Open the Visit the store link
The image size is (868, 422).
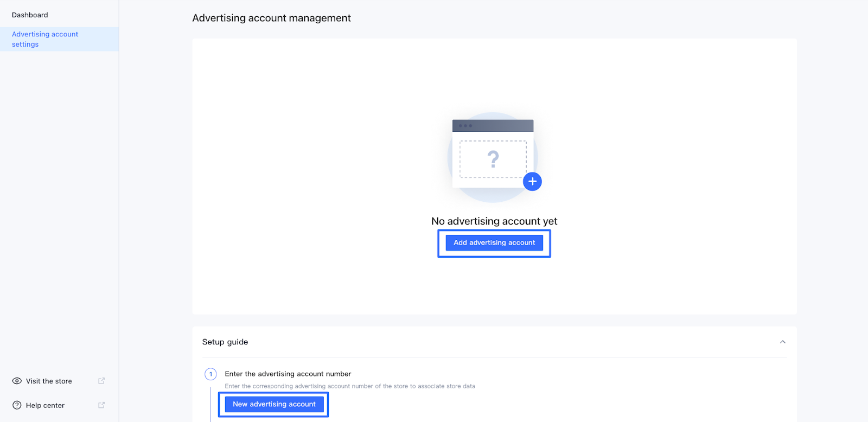tap(49, 381)
